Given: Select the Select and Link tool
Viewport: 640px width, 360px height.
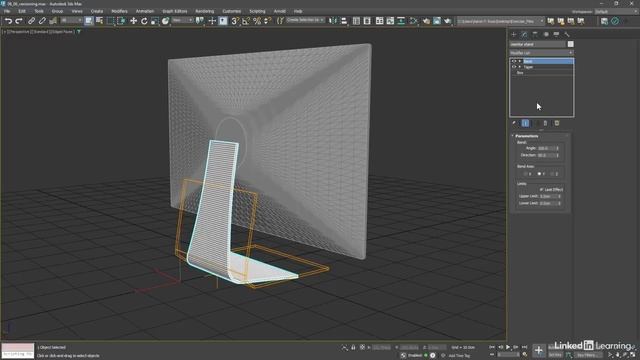Looking at the screenshot, I should coord(31,21).
